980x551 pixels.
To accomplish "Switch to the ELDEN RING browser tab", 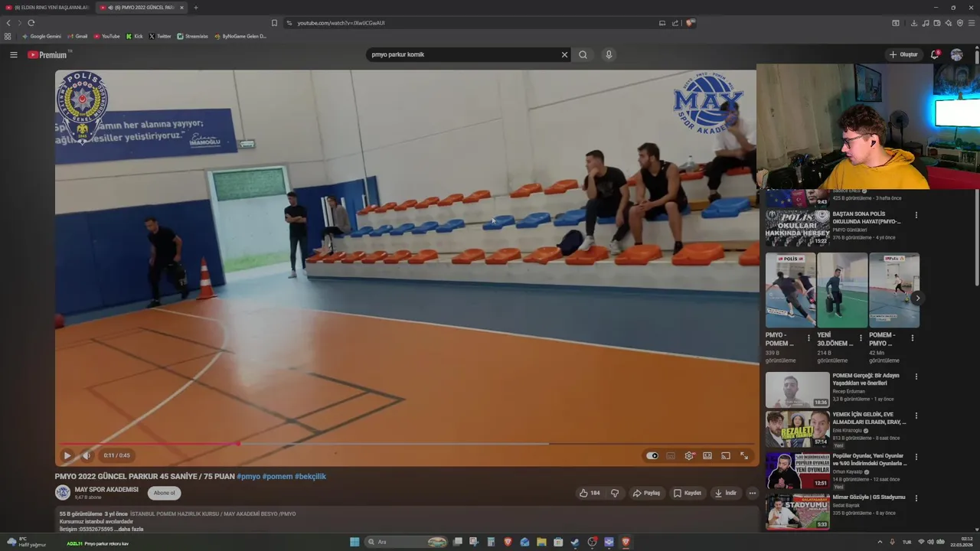I will point(47,8).
